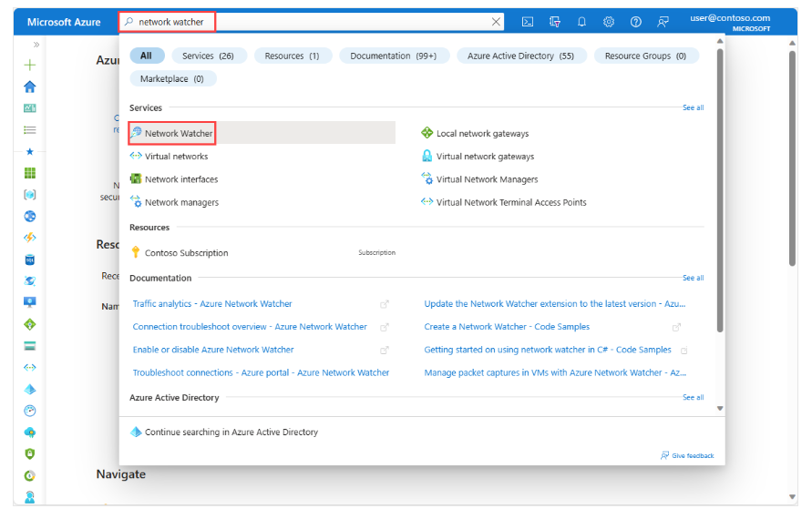This screenshot has height=519, width=812.
Task: Open Dashboard icon in sidebar
Action: 30,108
